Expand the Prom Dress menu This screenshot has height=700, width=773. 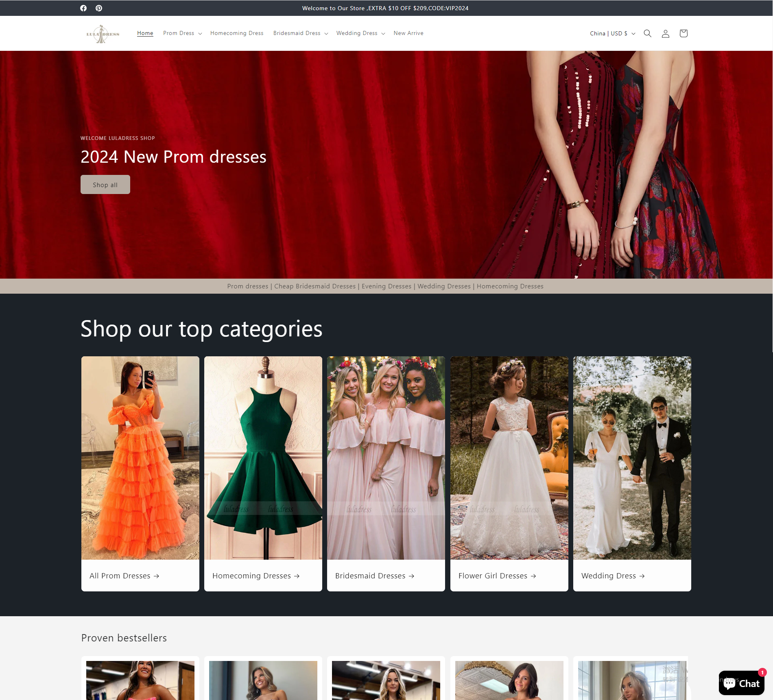pos(182,33)
